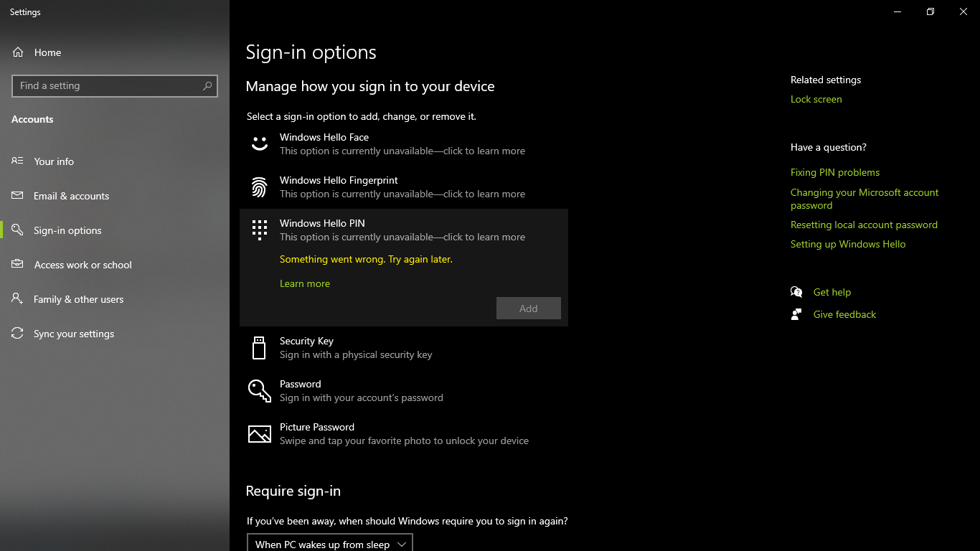Click the Access work or school briefcase icon
This screenshot has width=980, height=551.
point(17,265)
